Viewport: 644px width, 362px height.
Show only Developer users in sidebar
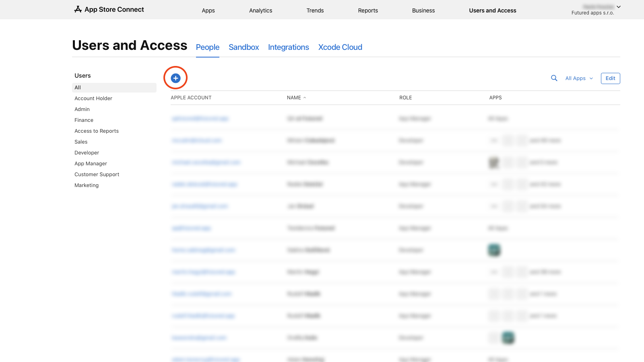click(87, 153)
